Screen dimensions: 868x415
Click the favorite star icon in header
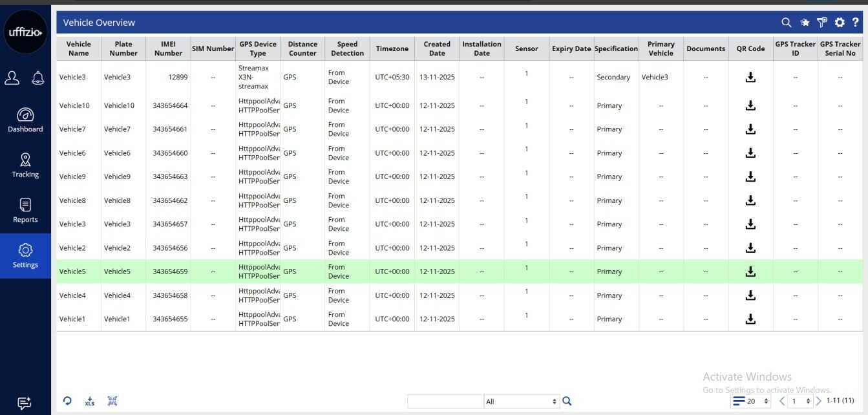805,23
